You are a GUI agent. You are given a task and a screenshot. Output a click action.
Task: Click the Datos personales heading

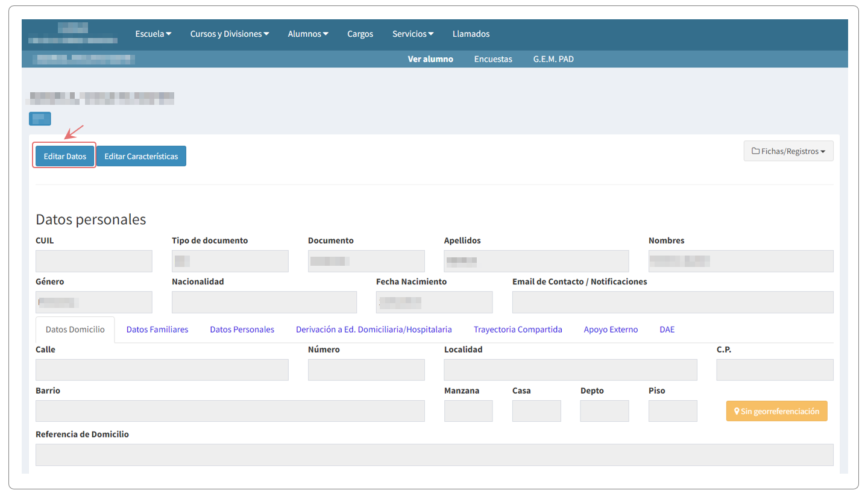91,219
